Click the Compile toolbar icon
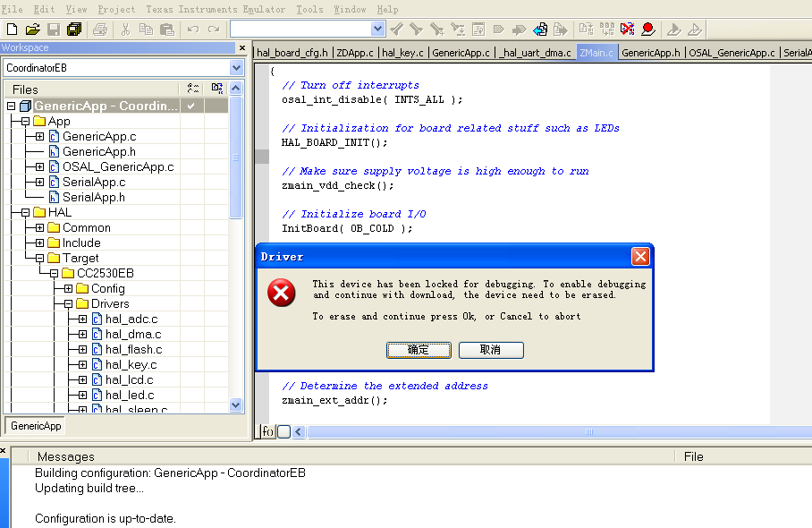 click(x=587, y=30)
